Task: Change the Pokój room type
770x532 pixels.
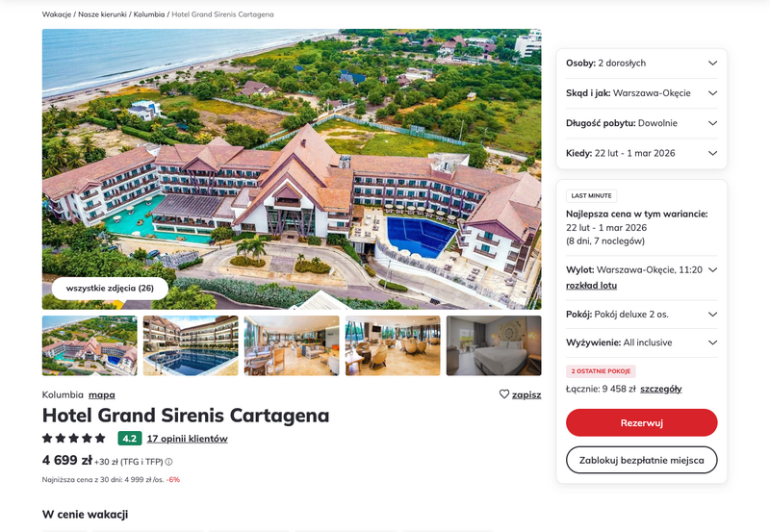Action: point(641,315)
